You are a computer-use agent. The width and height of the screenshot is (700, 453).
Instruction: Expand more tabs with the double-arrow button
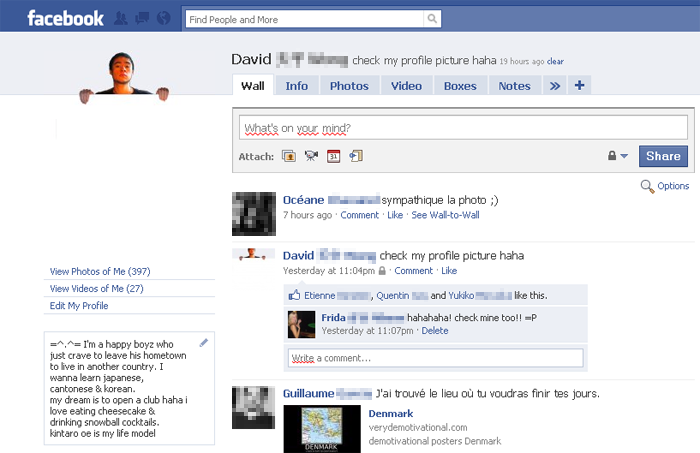pyautogui.click(x=556, y=86)
